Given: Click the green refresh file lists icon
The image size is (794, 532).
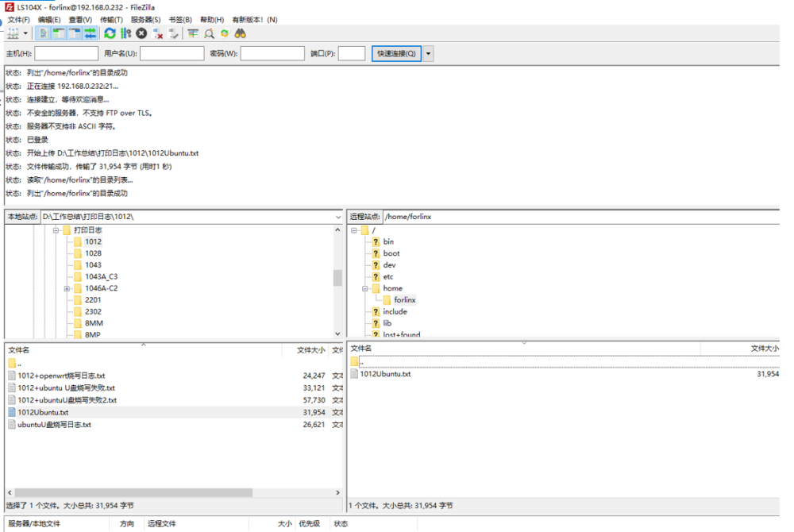Looking at the screenshot, I should [x=110, y=33].
